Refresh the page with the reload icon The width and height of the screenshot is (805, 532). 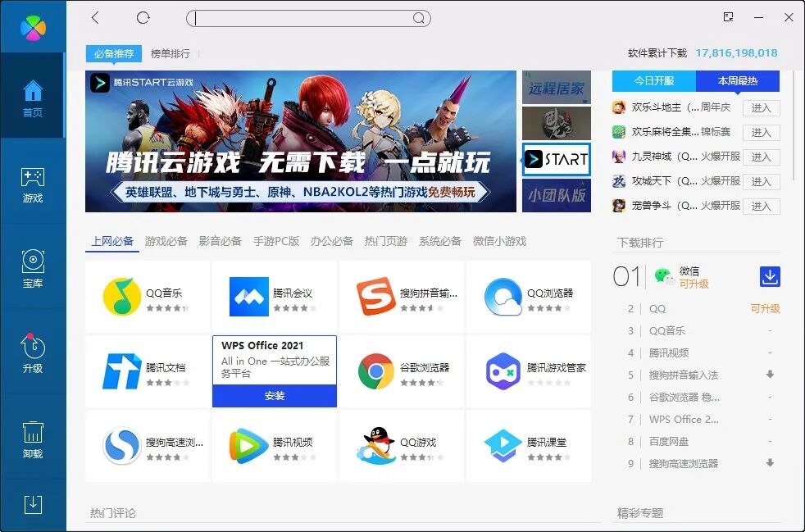pyautogui.click(x=143, y=18)
